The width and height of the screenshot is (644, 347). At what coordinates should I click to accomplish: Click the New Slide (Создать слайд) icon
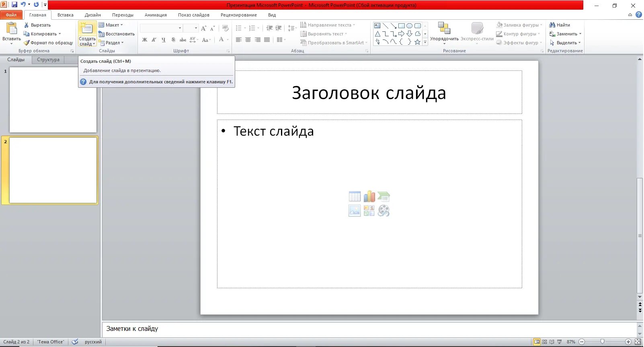point(87,29)
